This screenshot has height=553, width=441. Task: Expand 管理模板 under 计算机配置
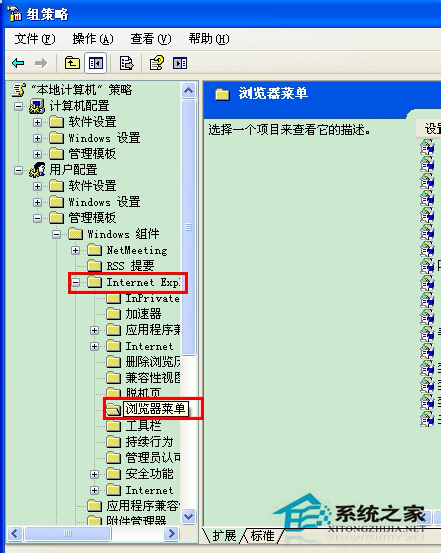coord(37,154)
